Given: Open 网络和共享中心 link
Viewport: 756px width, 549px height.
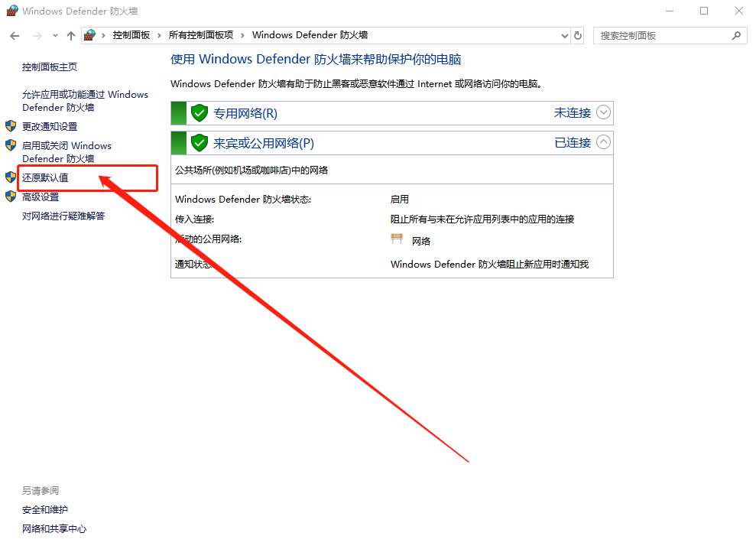Looking at the screenshot, I should pyautogui.click(x=54, y=529).
